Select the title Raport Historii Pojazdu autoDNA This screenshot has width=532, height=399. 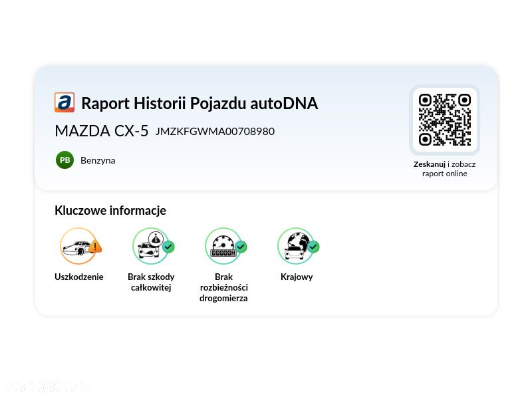[199, 103]
